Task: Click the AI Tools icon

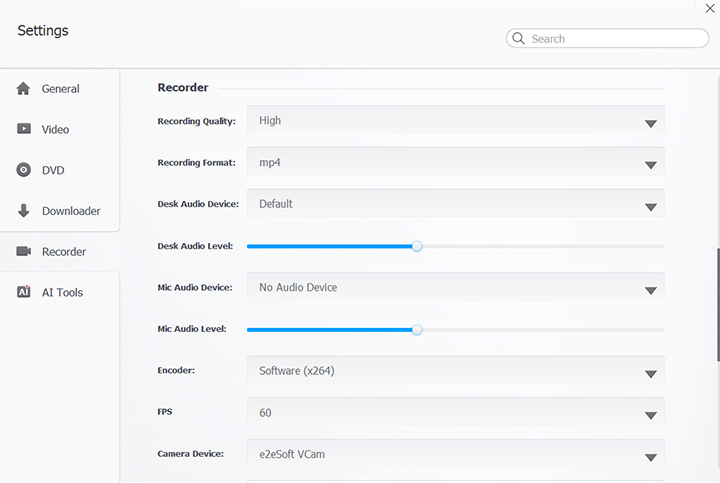Action: click(x=23, y=292)
